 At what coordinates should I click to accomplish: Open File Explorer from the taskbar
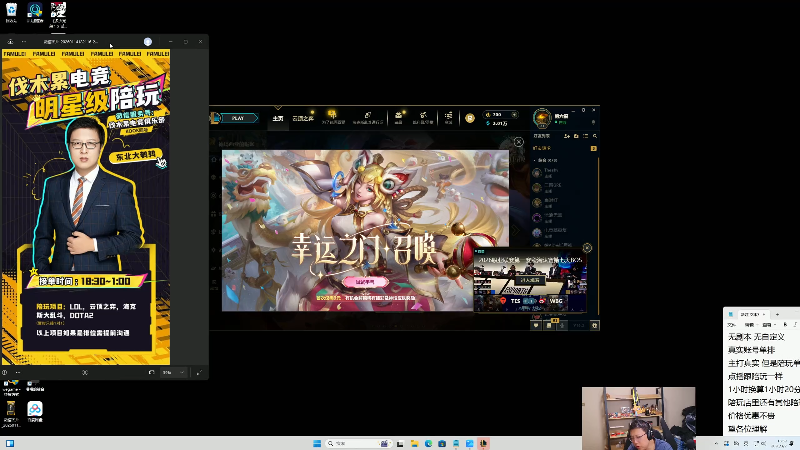pyautogui.click(x=414, y=443)
